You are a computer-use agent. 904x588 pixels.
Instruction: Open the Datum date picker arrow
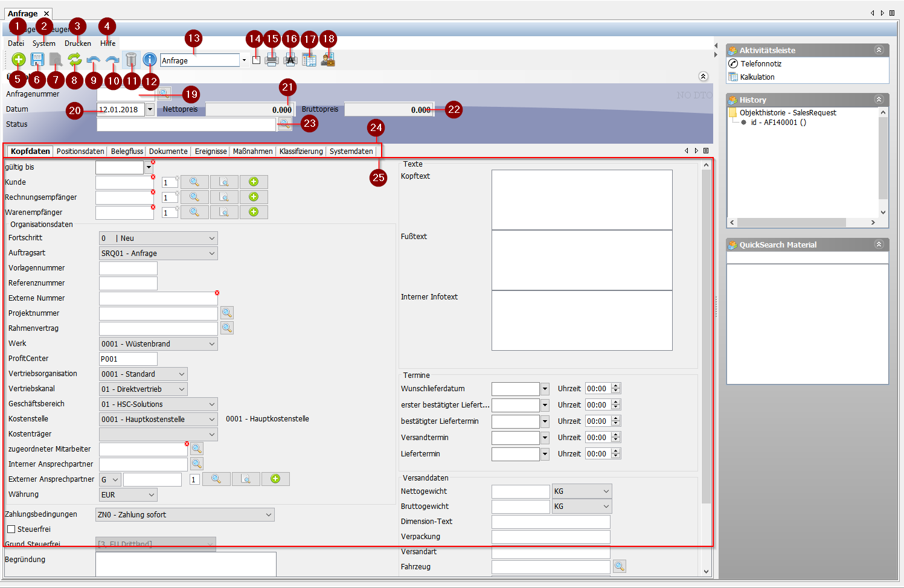(150, 109)
